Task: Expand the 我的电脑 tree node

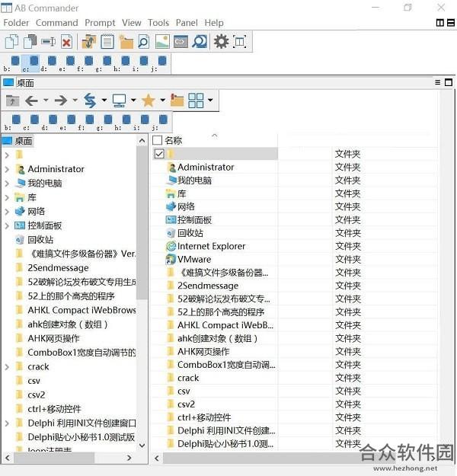Action: pos(7,184)
